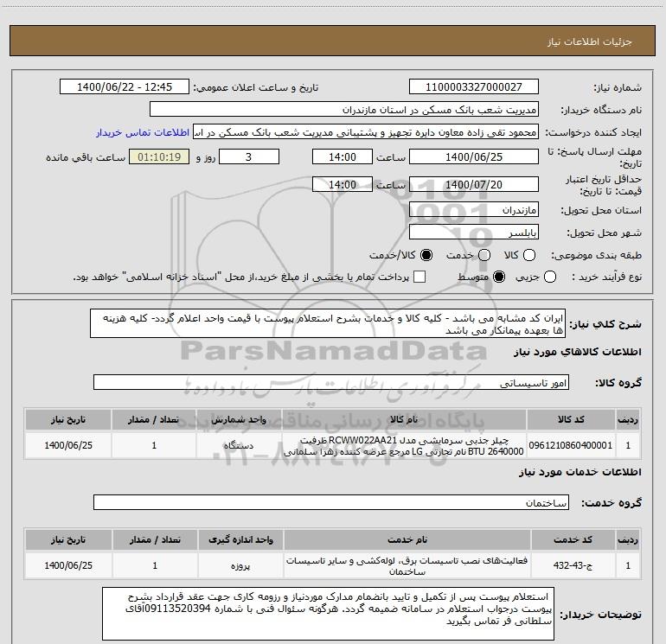Click the اطلاعات کالاهای مورد نیاز heading

pos(577,352)
